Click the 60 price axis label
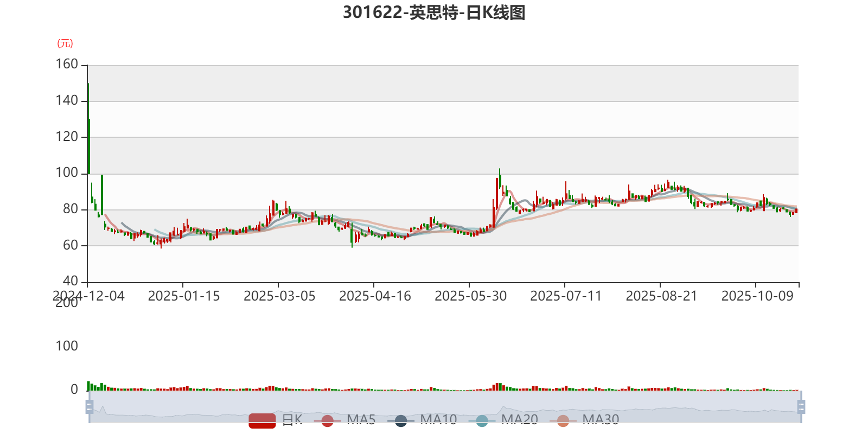This screenshot has height=434, width=868. [71, 245]
